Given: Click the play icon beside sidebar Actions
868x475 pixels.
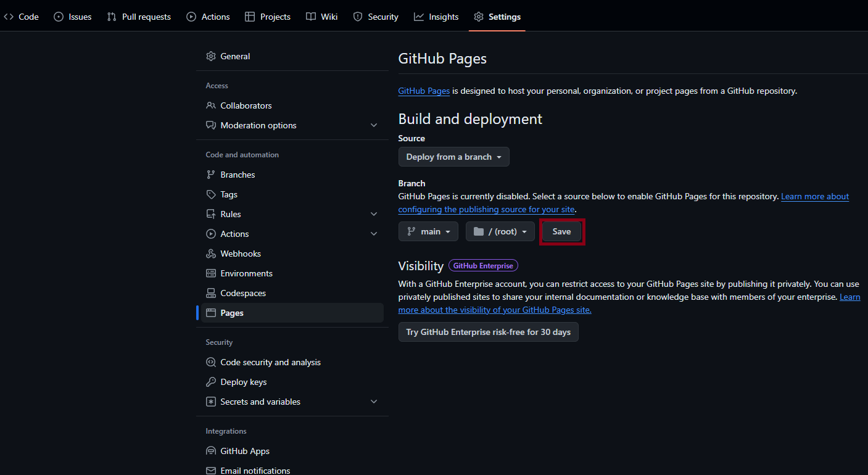Looking at the screenshot, I should tap(211, 234).
